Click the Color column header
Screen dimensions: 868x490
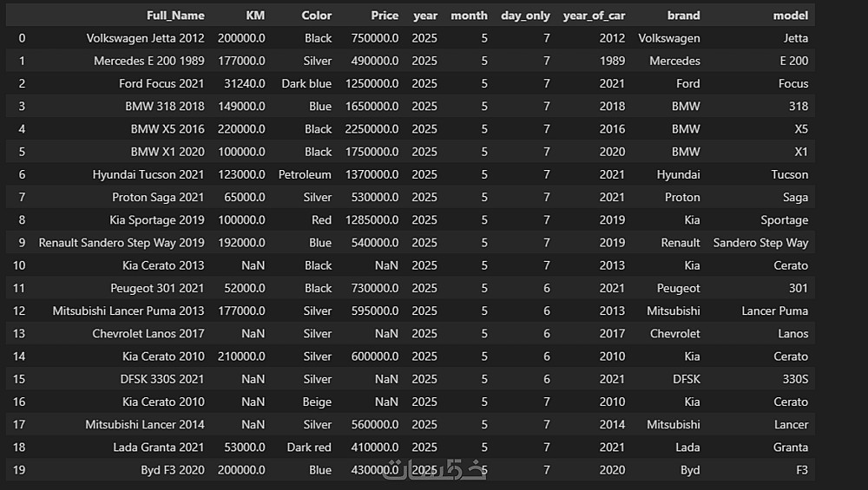(x=316, y=16)
